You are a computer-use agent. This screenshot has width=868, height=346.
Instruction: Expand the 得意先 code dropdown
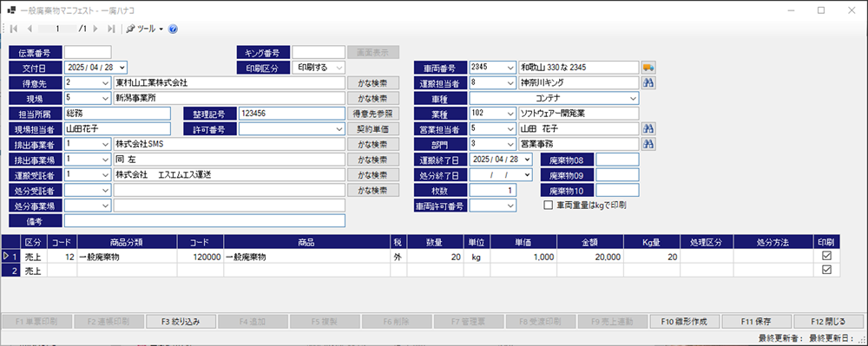pyautogui.click(x=106, y=83)
